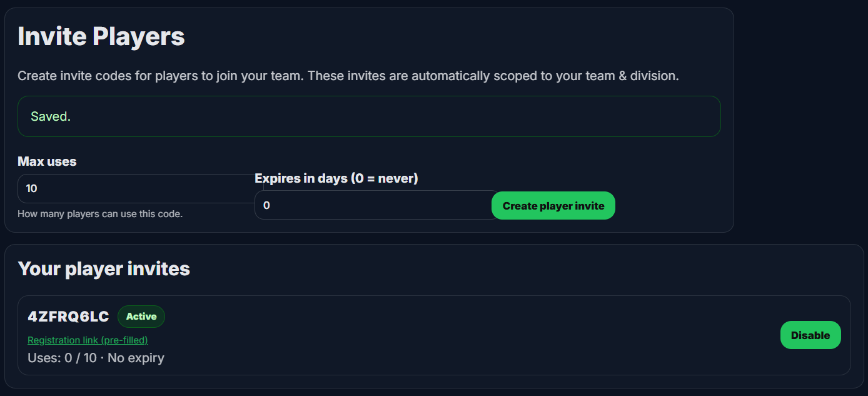Focus the Expires in days input
This screenshot has width=868, height=396.
point(375,205)
